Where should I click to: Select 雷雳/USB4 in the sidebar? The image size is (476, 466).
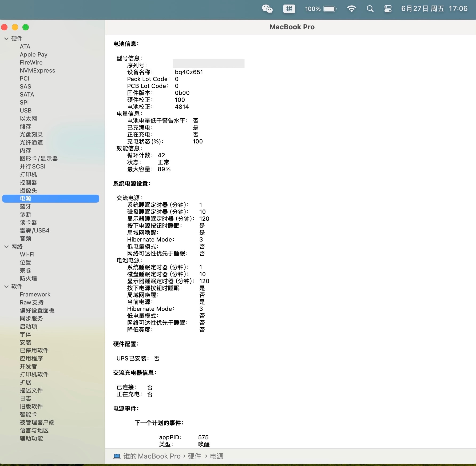pos(35,231)
